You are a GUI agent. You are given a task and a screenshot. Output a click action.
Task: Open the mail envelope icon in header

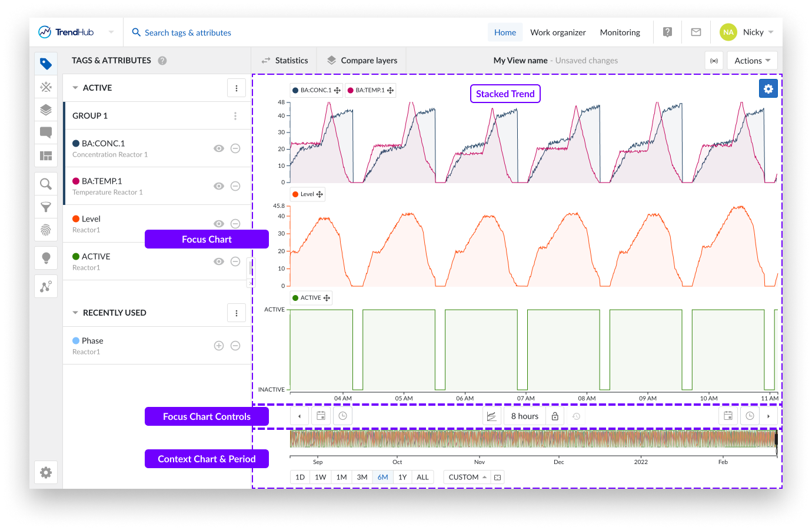pos(696,32)
